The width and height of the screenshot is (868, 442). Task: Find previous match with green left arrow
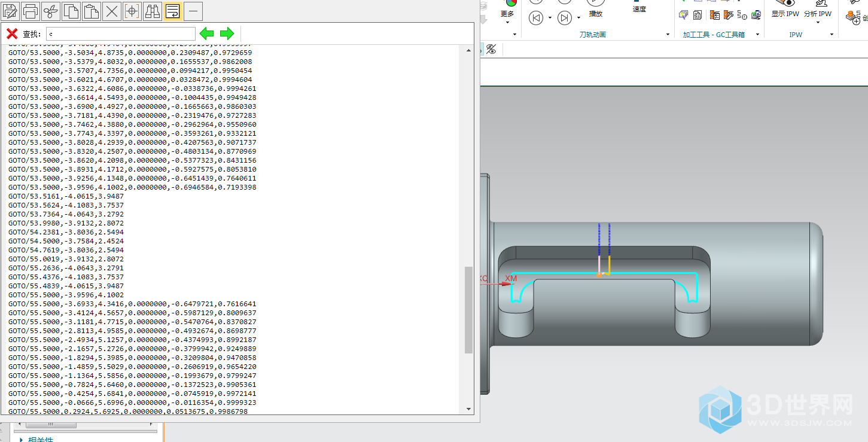pos(206,33)
